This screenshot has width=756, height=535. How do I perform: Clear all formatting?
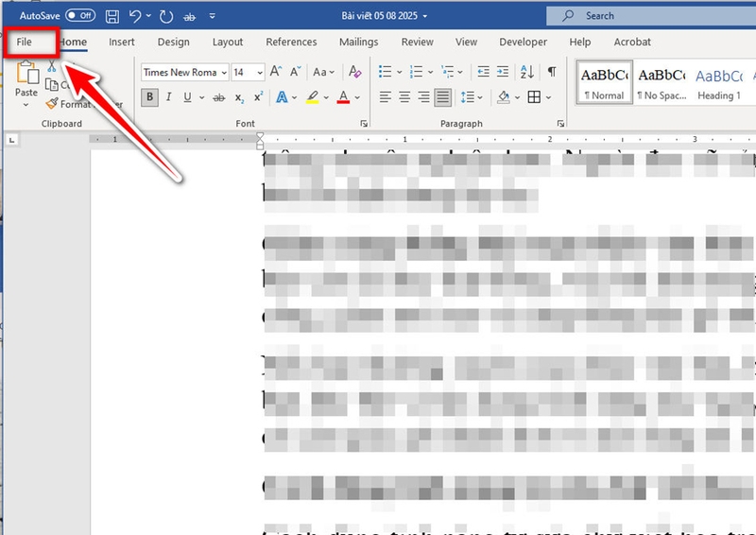355,72
